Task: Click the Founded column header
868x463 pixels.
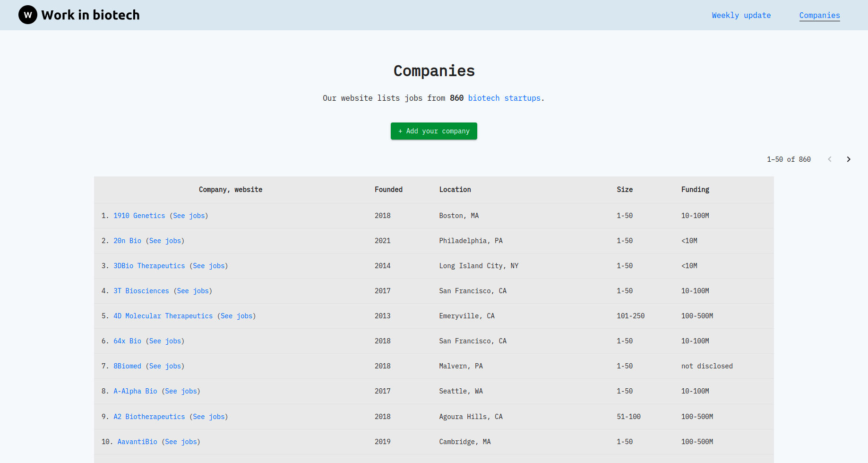Action: [x=389, y=190]
